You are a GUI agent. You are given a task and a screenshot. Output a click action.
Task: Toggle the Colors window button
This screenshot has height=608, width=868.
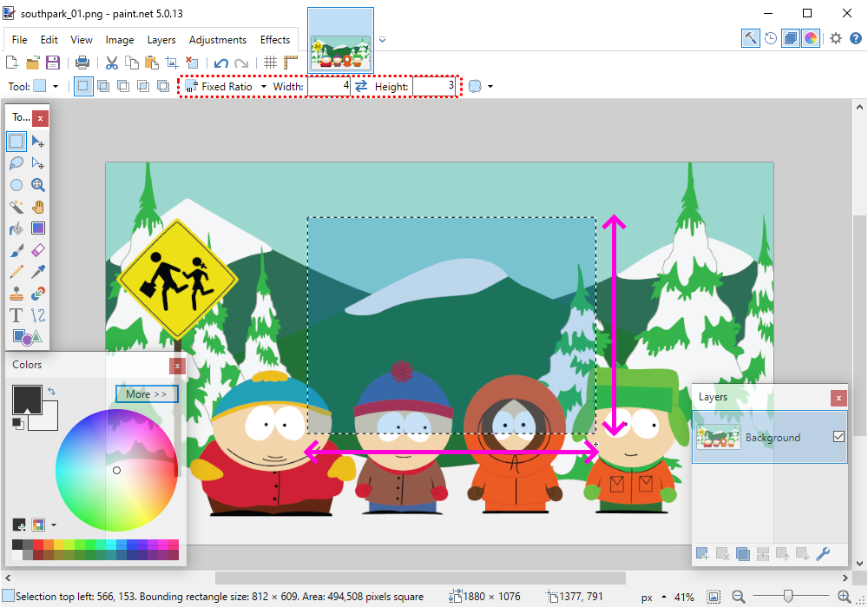(x=811, y=38)
